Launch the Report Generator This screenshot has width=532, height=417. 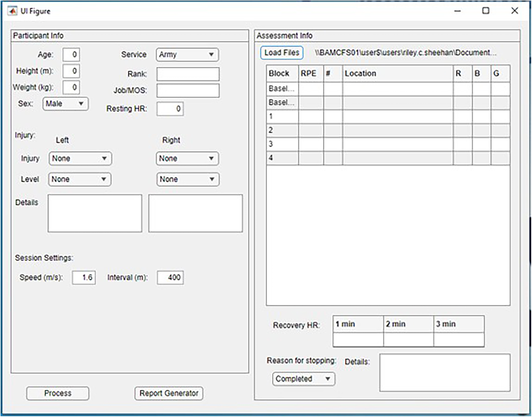169,393
